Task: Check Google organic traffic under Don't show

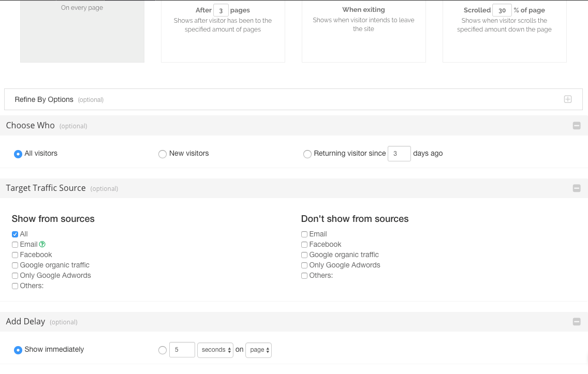Action: pyautogui.click(x=304, y=255)
